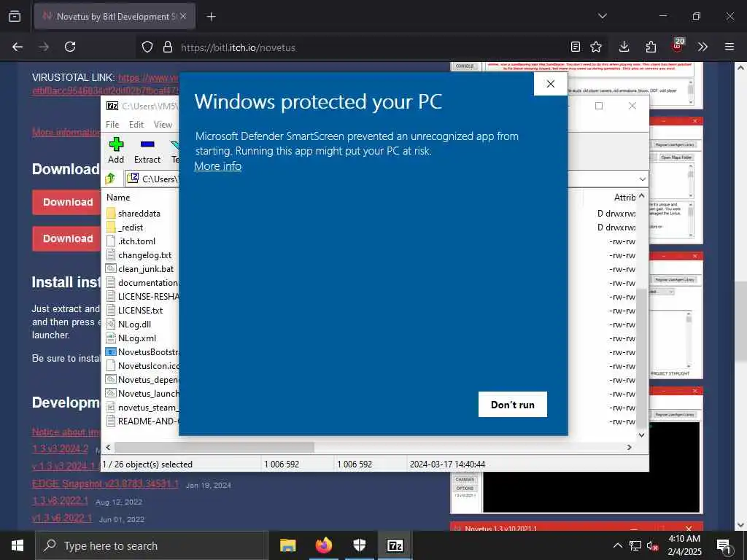This screenshot has width=747, height=560.
Task: Open 7-Zip from the taskbar
Action: pyautogui.click(x=395, y=545)
